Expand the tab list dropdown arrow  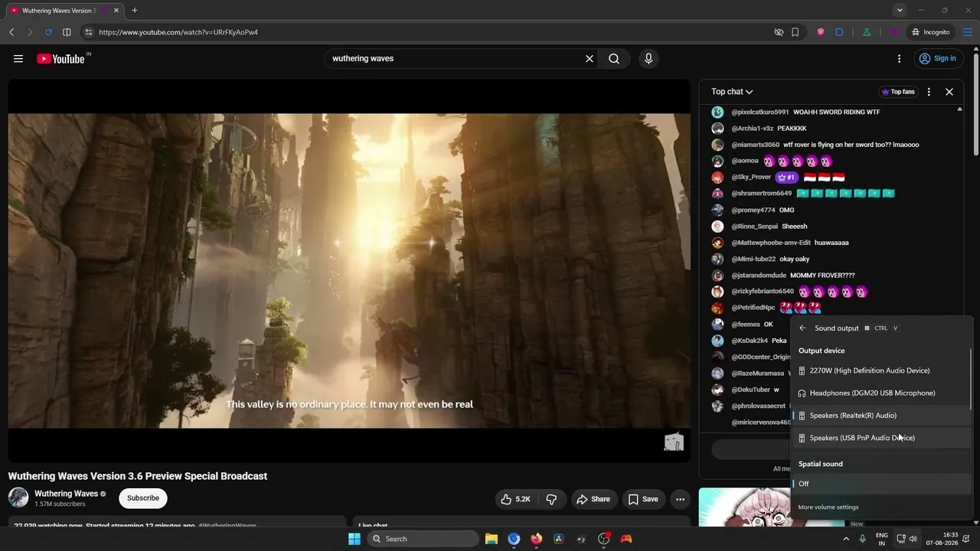(900, 11)
